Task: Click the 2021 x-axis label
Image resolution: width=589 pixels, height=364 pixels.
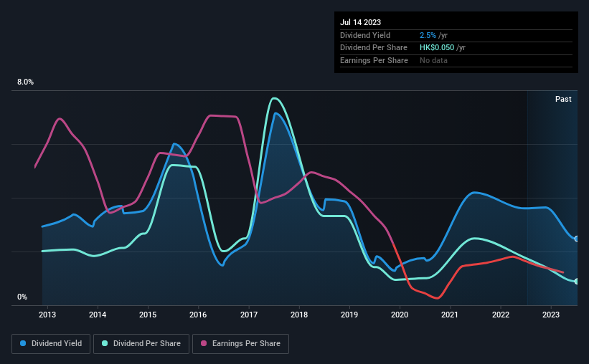Action: pos(450,315)
